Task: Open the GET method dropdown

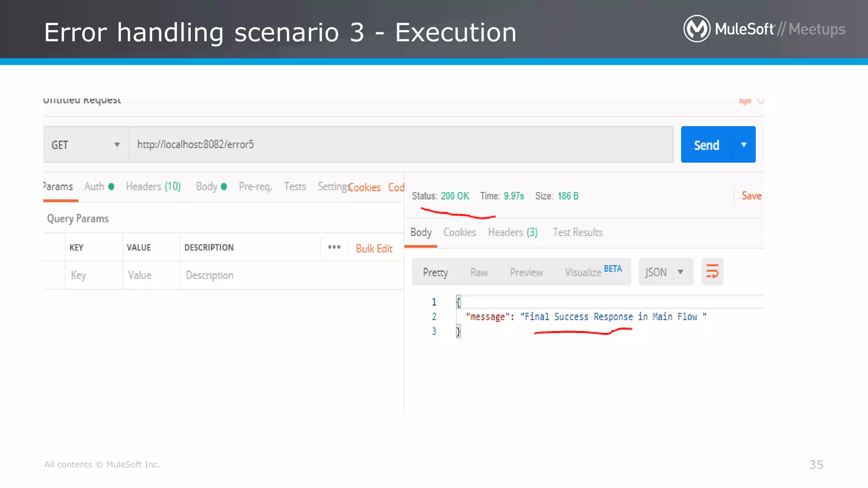Action: click(86, 144)
